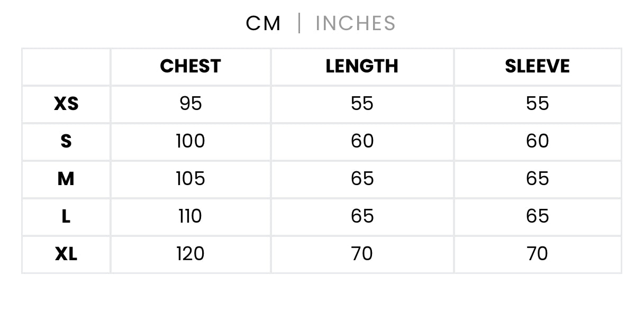Click the XS length value 55
The image size is (644, 312).
pyautogui.click(x=362, y=104)
